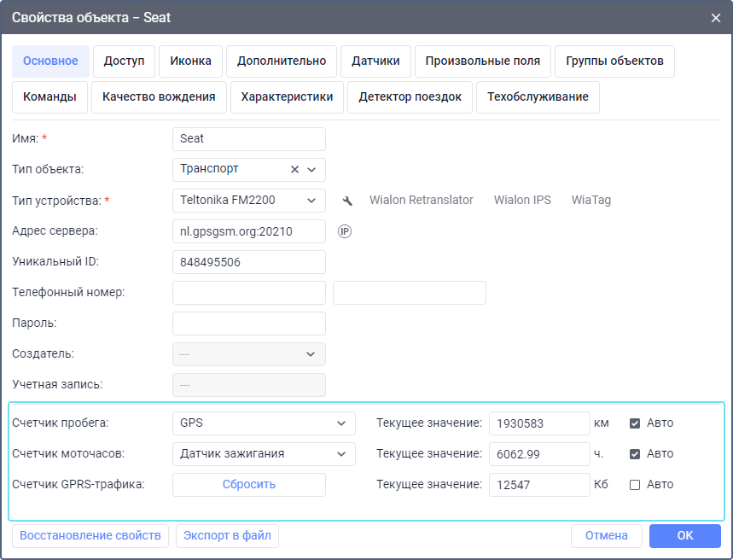Open the Teltonika FM2200 device type dropdown
The image size is (733, 560).
[x=248, y=201]
